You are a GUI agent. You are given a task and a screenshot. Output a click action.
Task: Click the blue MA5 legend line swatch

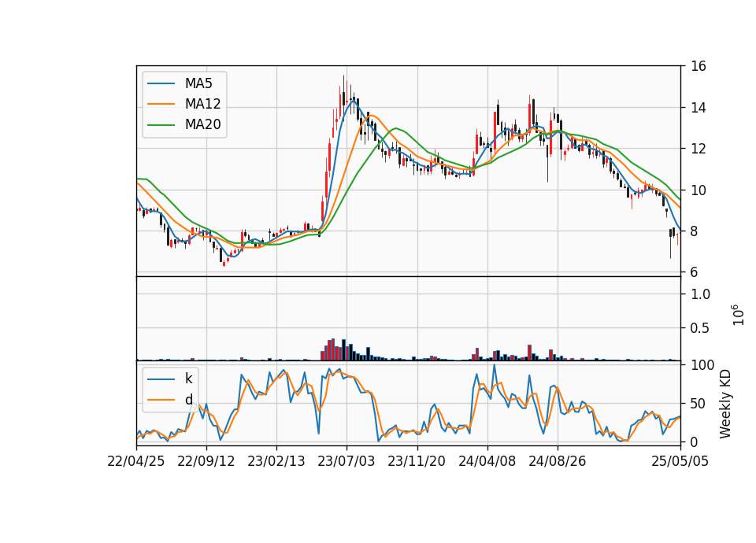tap(161, 83)
